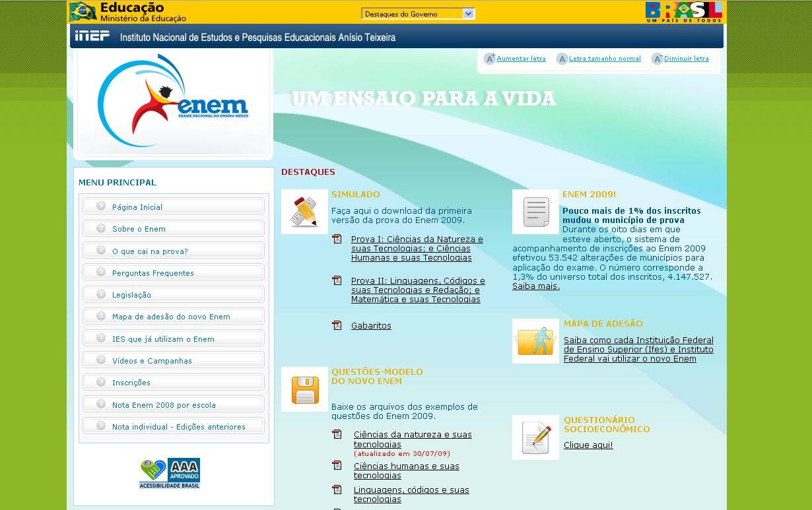The image size is (812, 510).
Task: Select Perguntas Frequentes menu item
Action: click(153, 273)
